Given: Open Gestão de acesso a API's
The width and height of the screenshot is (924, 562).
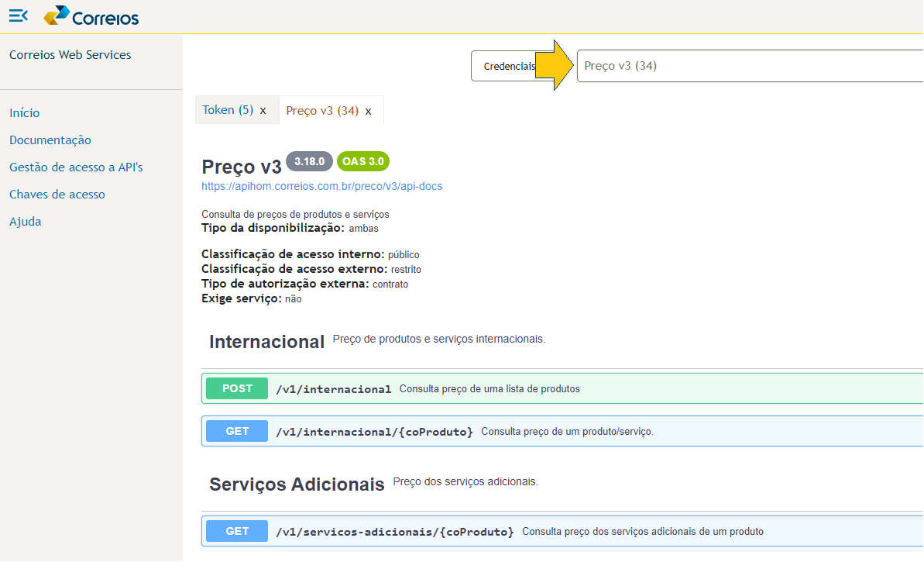Looking at the screenshot, I should (x=76, y=167).
